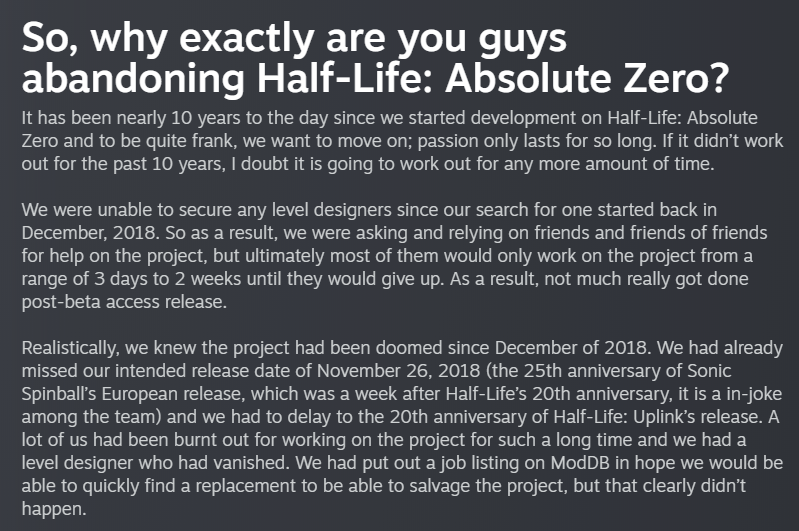
Task: Click the first paragraph starting 'It has been nearly'
Action: tap(402, 141)
